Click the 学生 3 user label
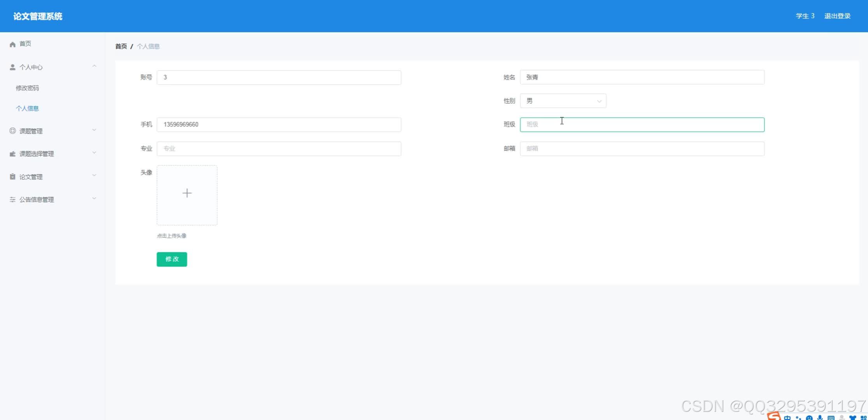Image resolution: width=868 pixels, height=420 pixels. [x=805, y=16]
